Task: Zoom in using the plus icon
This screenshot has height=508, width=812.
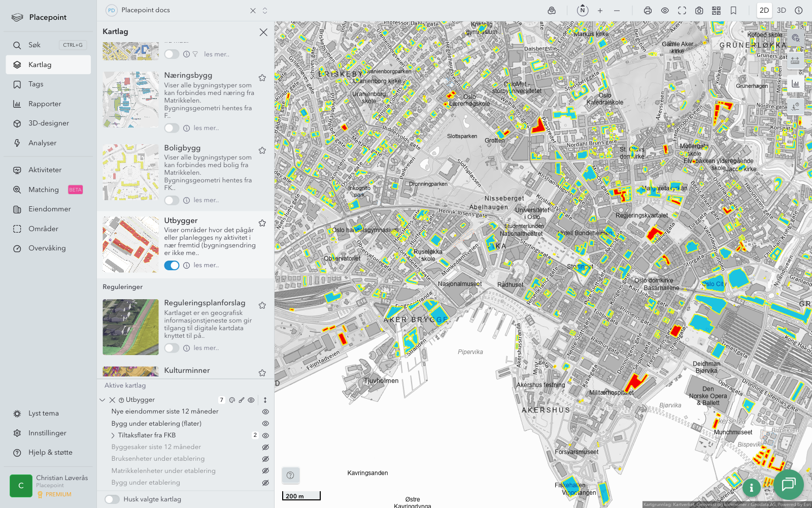Action: point(600,11)
